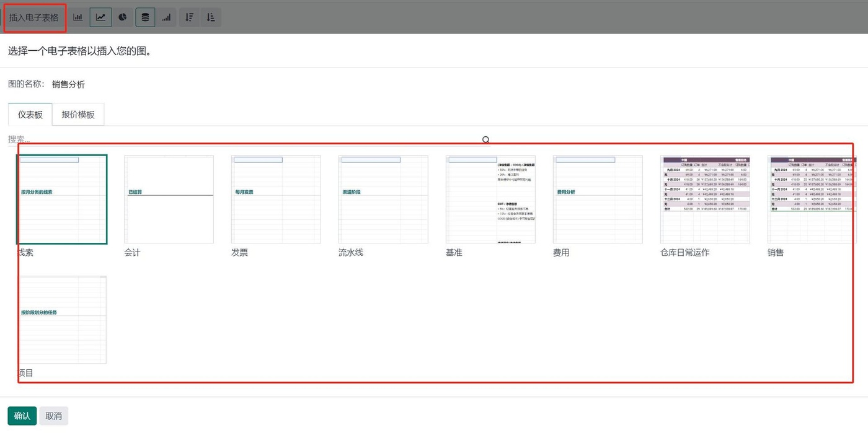Select the 线索 spreadsheet thumbnail

[x=62, y=199]
